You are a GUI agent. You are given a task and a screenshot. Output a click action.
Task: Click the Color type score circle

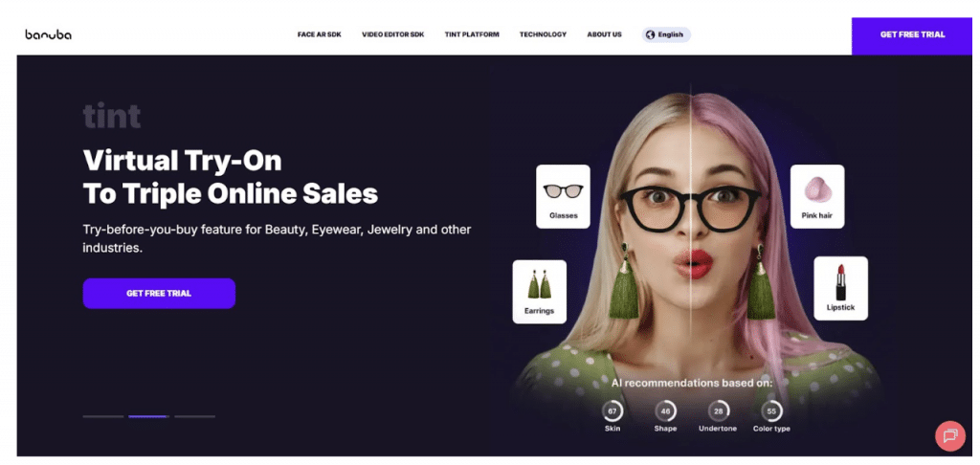click(771, 411)
